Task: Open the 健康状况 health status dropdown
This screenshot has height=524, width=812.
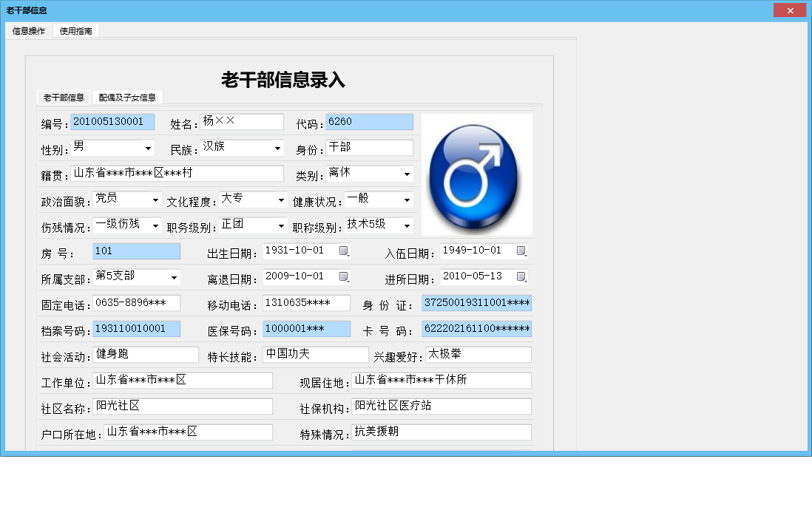Action: pyautogui.click(x=407, y=200)
